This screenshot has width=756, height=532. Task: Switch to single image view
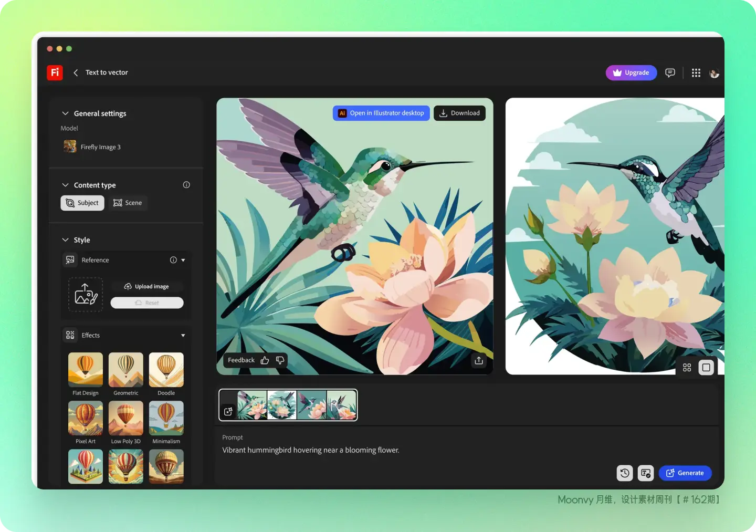[706, 368]
